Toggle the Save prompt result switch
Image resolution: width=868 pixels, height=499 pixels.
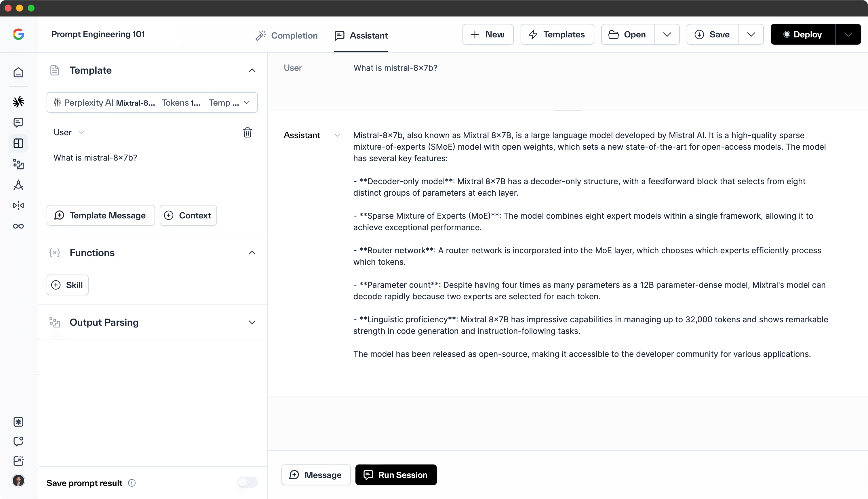coord(248,482)
